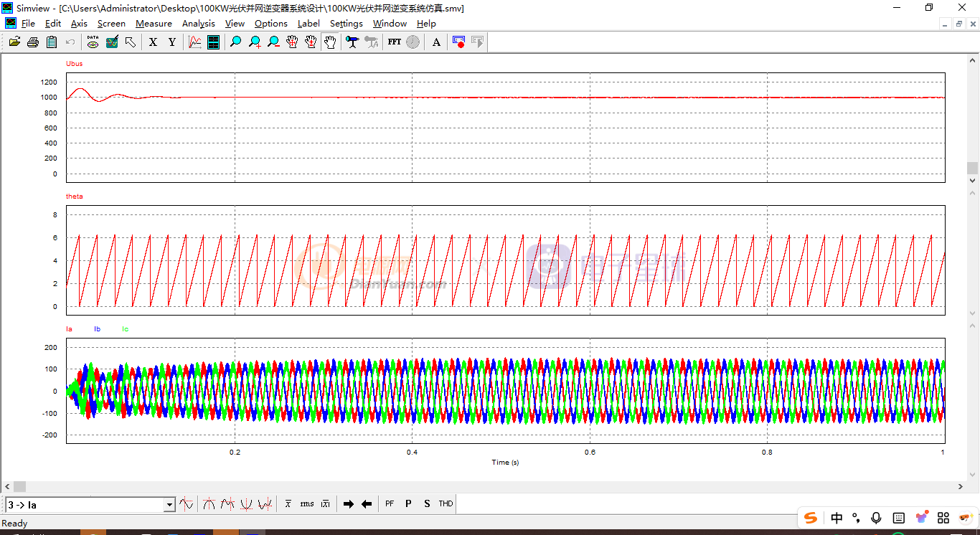
Task: Open the Measure menu
Action: (x=154, y=24)
